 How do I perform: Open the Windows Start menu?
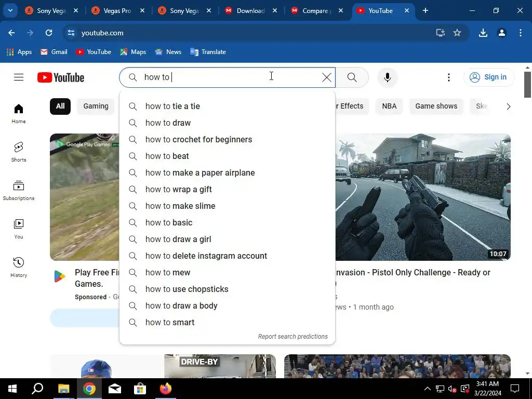click(x=12, y=389)
